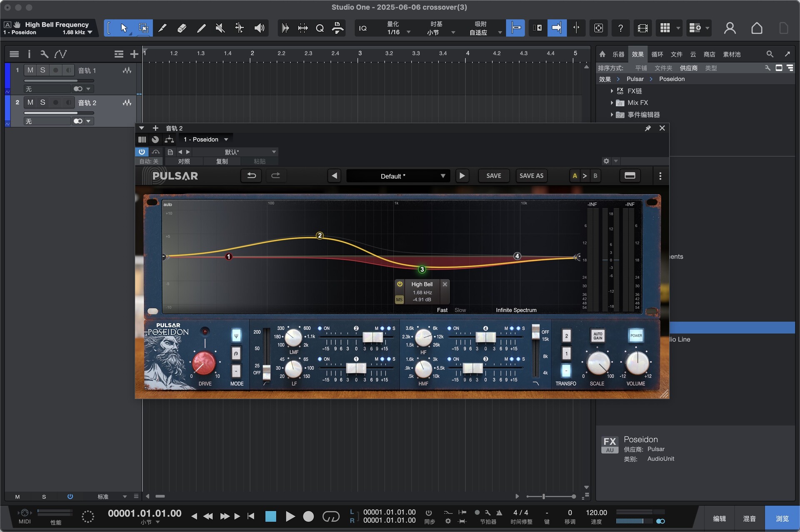This screenshot has width=800, height=532.
Task: Add tracks with the plus icon
Action: [x=134, y=54]
